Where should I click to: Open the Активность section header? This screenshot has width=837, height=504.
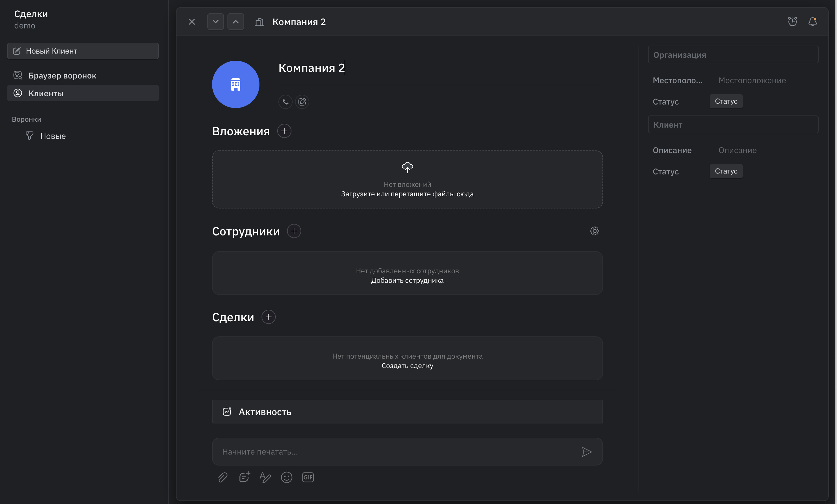click(x=407, y=412)
